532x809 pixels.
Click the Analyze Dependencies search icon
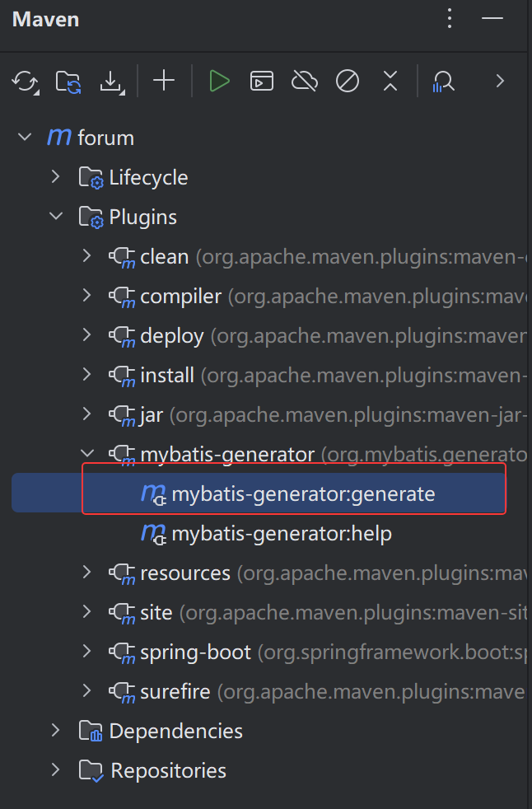pos(444,81)
